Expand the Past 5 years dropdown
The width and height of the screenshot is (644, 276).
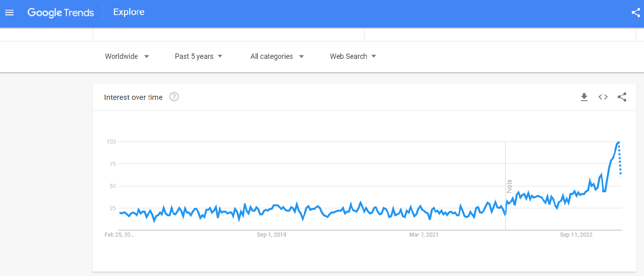coord(198,56)
